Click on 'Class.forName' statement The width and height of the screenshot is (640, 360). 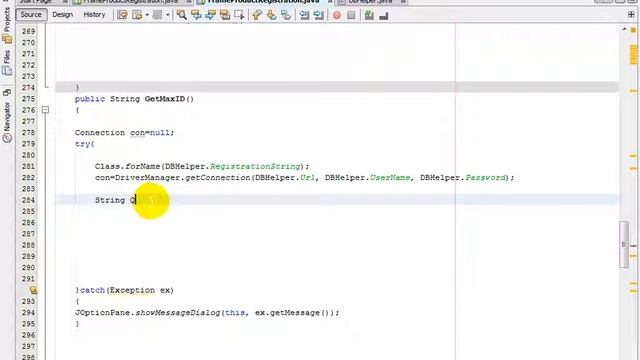(202, 167)
